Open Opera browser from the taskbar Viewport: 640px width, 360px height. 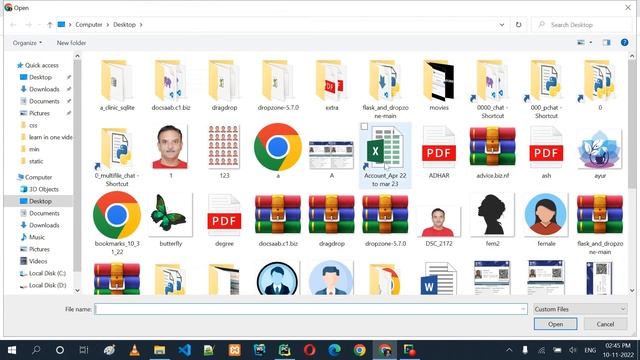click(x=309, y=350)
